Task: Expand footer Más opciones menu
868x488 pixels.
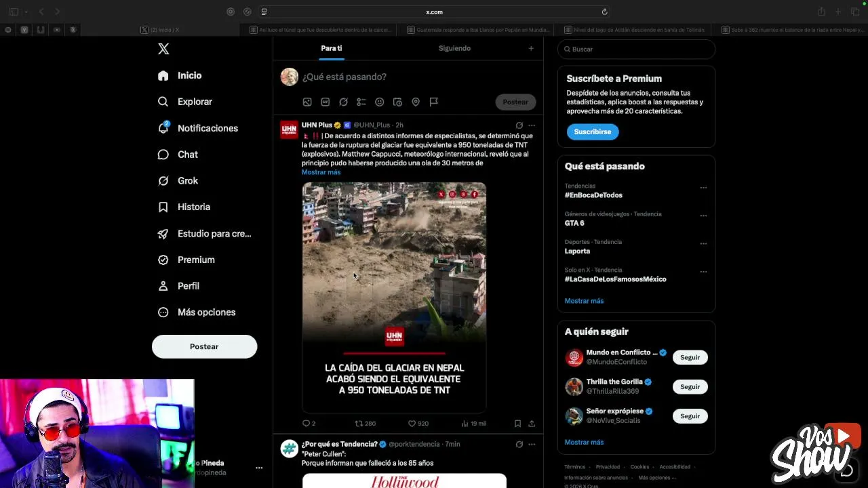Action: point(657,478)
